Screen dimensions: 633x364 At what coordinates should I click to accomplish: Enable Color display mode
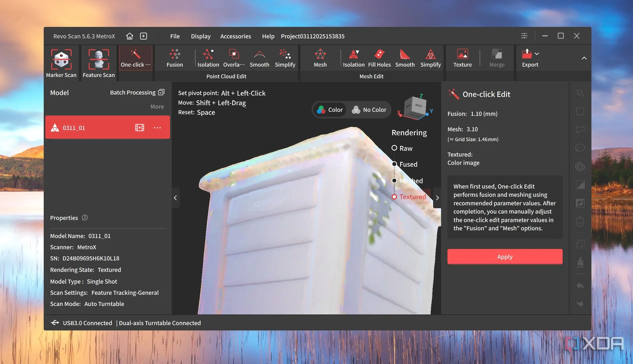[x=330, y=110]
